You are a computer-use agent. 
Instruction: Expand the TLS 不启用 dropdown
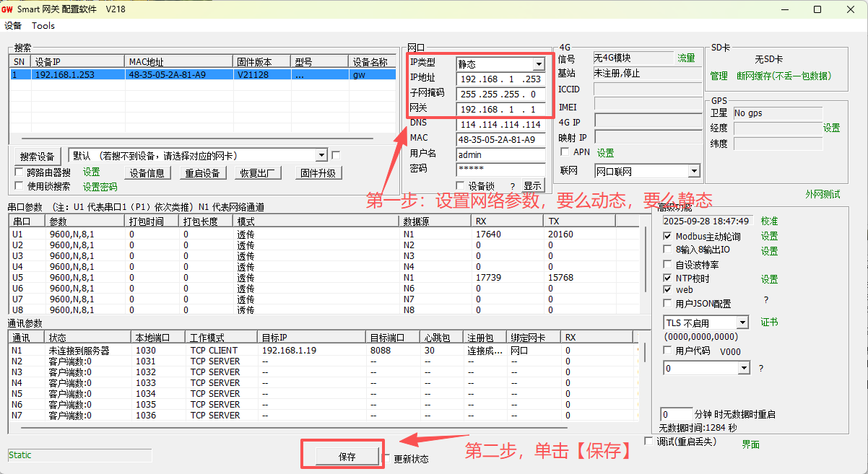point(742,323)
